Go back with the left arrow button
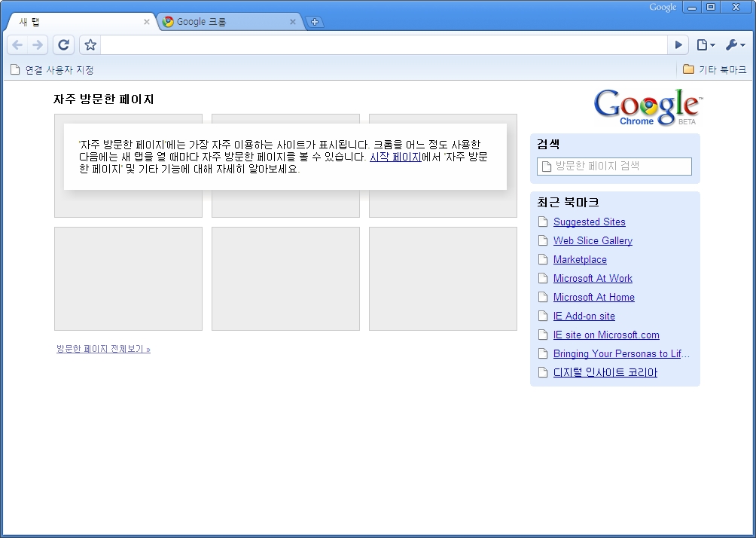 [x=17, y=45]
